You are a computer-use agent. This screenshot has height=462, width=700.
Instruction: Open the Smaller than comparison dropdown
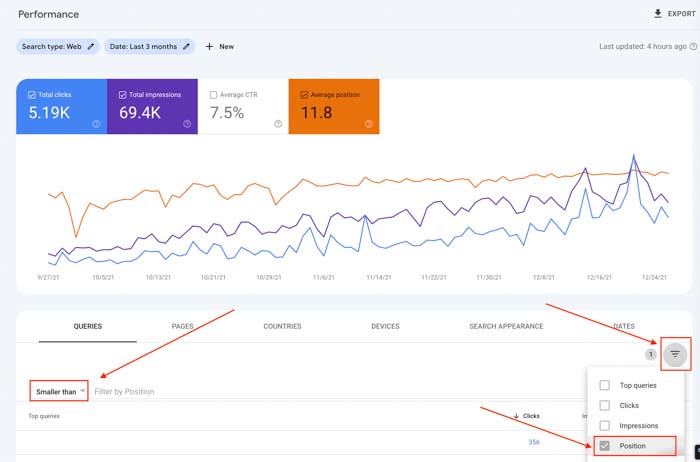(x=59, y=391)
